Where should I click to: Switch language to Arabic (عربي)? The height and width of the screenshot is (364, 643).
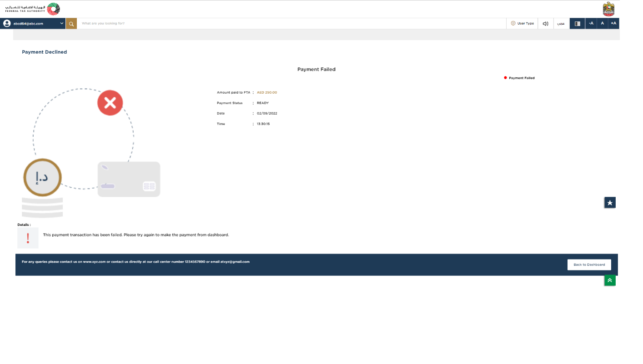click(561, 23)
